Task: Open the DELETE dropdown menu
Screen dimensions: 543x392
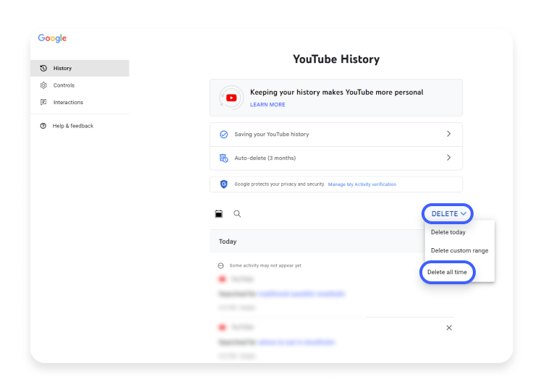Action: [x=448, y=213]
